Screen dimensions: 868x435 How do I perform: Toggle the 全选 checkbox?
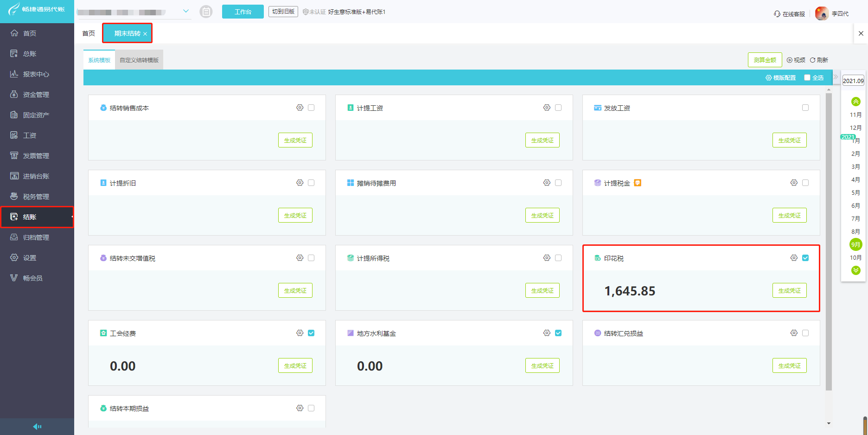tap(807, 77)
